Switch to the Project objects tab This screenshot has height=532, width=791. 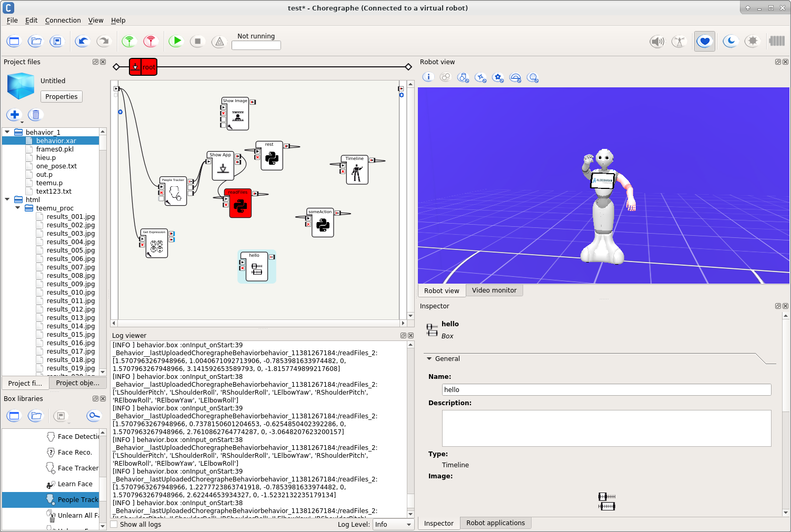pos(78,383)
